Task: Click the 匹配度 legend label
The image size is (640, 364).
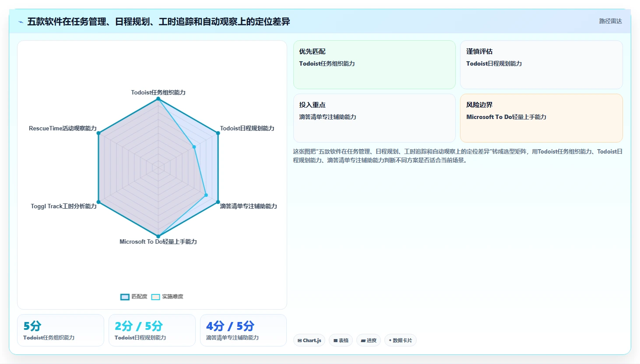Action: [x=139, y=297]
